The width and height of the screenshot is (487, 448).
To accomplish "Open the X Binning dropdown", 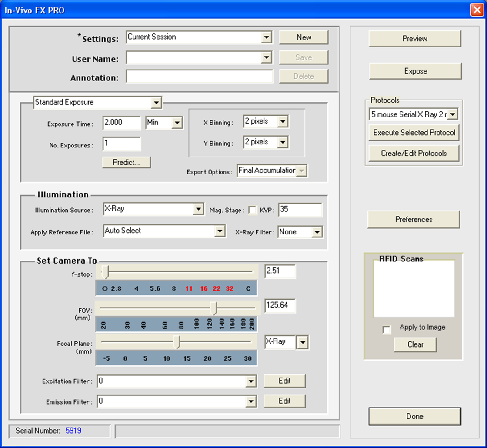I will pos(283,122).
